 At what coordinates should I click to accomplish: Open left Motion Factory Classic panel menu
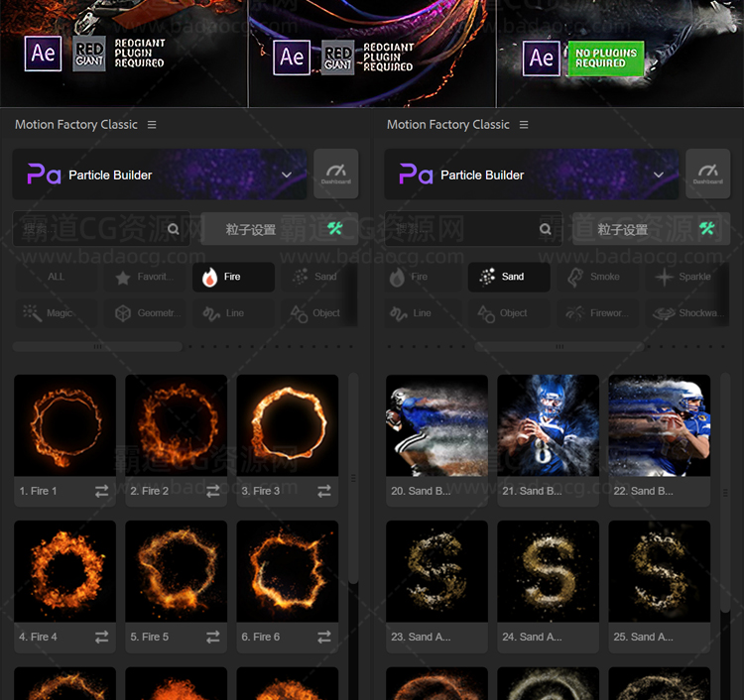tap(152, 125)
